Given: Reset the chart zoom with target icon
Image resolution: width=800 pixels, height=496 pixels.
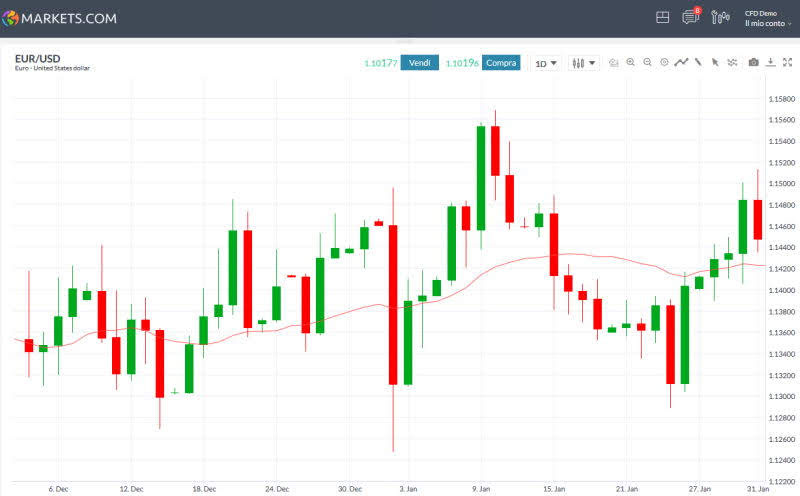Looking at the screenshot, I should 664,63.
